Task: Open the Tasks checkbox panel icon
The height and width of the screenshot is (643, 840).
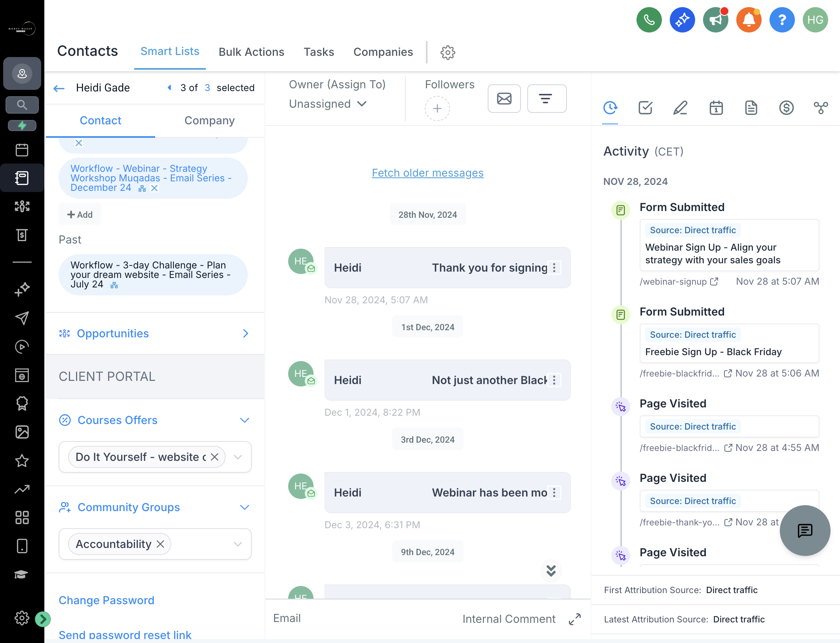Action: [x=645, y=108]
